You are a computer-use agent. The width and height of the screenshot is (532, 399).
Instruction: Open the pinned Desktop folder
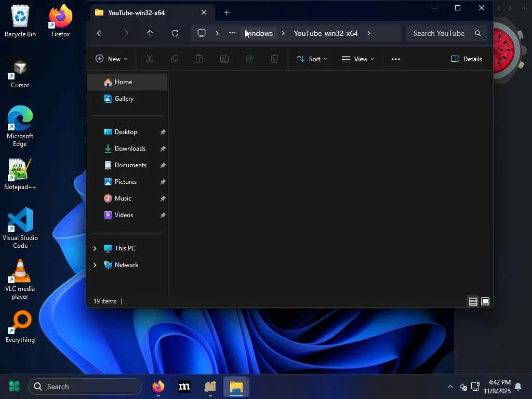click(x=127, y=131)
